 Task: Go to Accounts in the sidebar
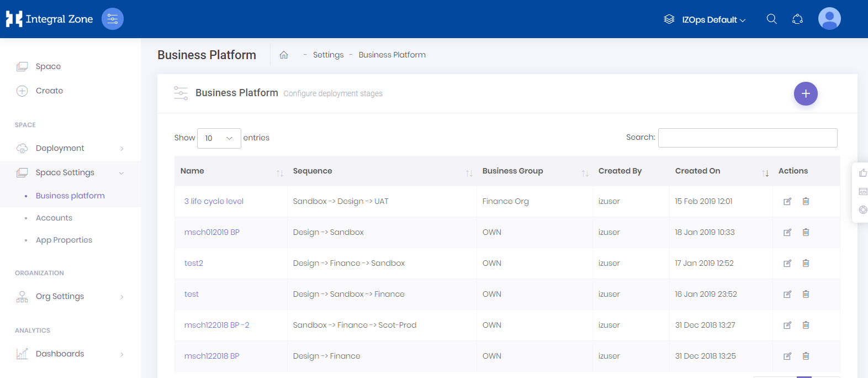point(54,218)
